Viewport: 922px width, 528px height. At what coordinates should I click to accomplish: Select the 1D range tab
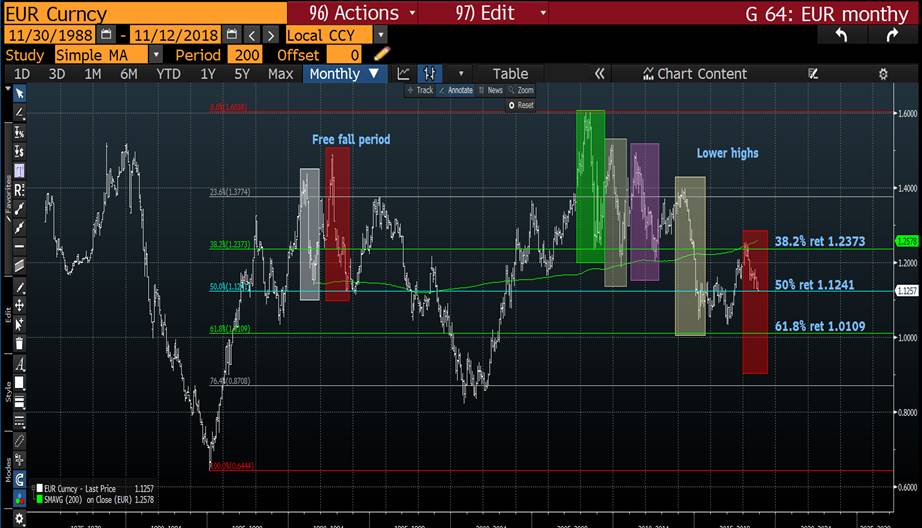point(22,74)
